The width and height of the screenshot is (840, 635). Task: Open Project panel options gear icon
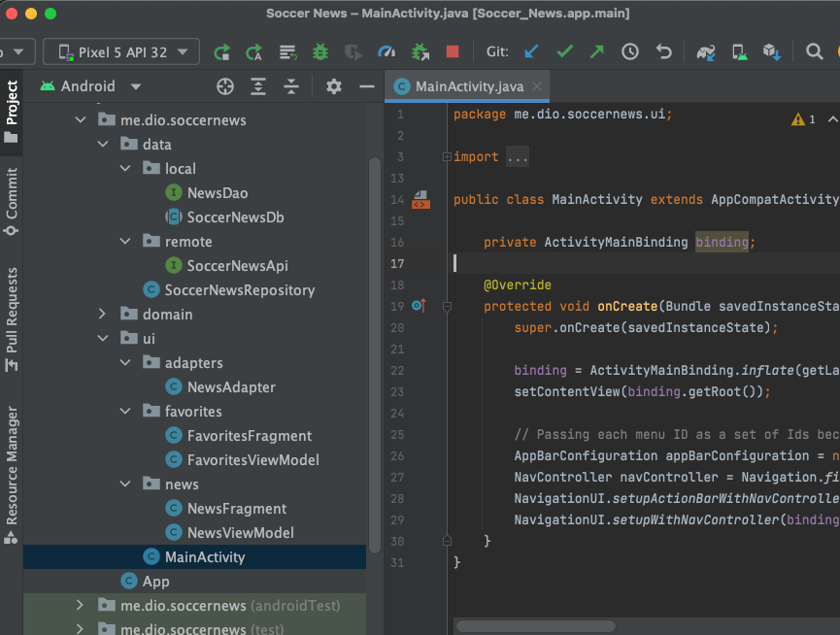coord(334,86)
